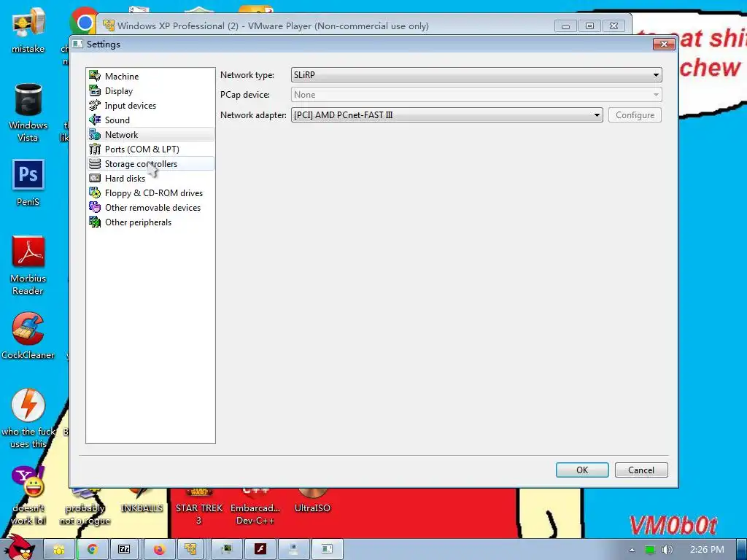
Task: Click the Configure button for network adapter
Action: [635, 114]
